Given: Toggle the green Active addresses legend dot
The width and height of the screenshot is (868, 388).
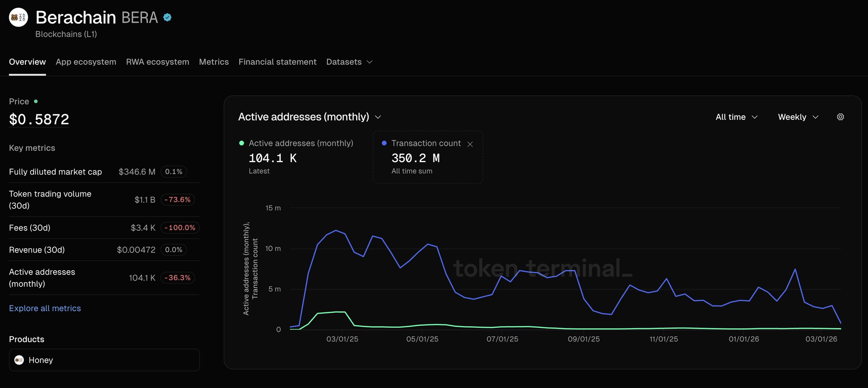Looking at the screenshot, I should [x=242, y=143].
